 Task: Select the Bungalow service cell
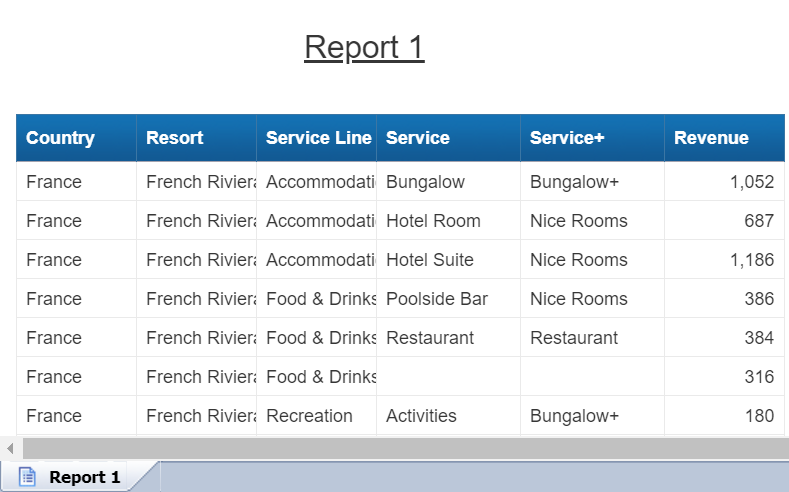click(425, 182)
